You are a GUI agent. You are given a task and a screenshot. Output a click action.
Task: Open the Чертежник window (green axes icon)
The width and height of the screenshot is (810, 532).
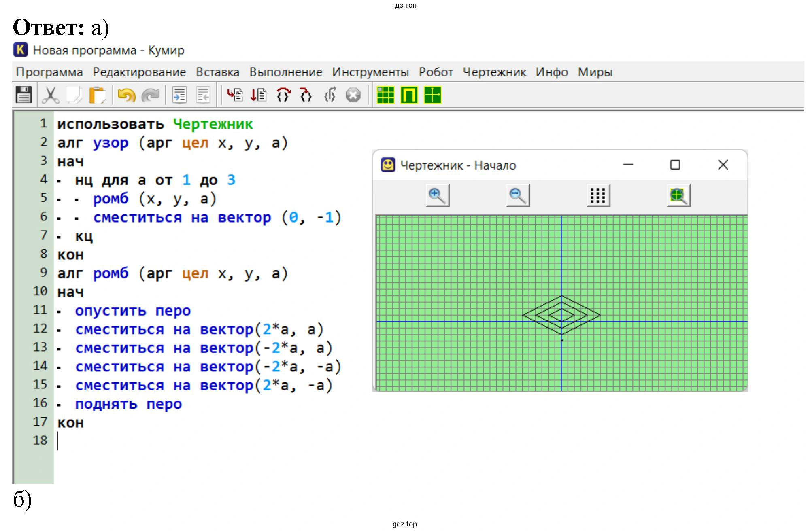432,95
